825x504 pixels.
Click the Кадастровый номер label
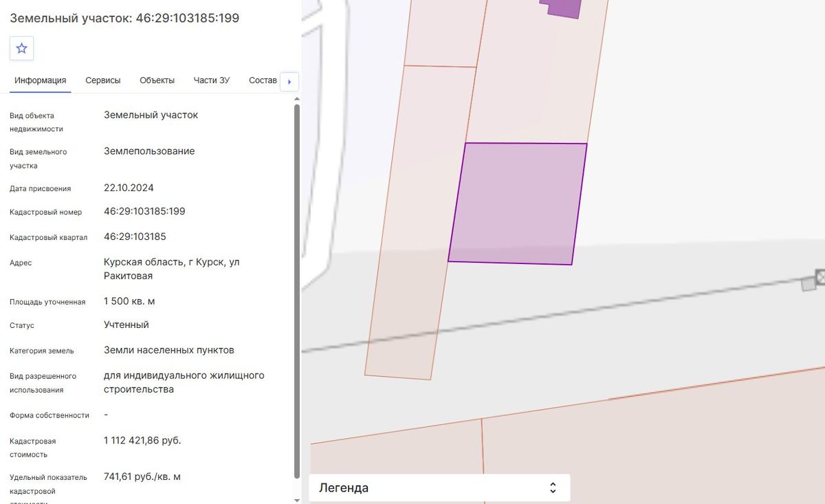[45, 212]
